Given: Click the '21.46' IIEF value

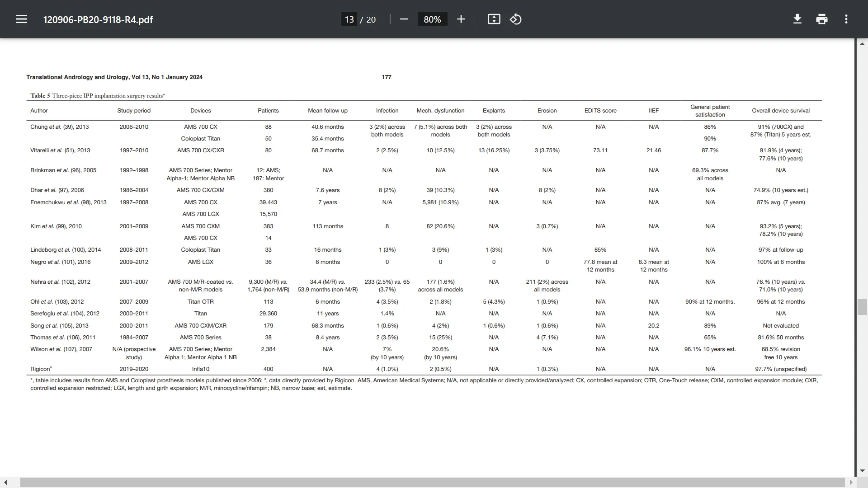Looking at the screenshot, I should 654,150.
